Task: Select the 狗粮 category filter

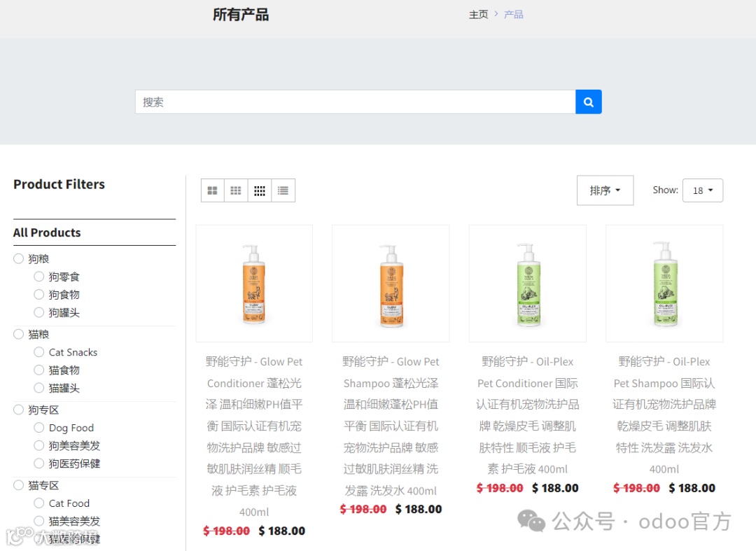Action: 18,259
